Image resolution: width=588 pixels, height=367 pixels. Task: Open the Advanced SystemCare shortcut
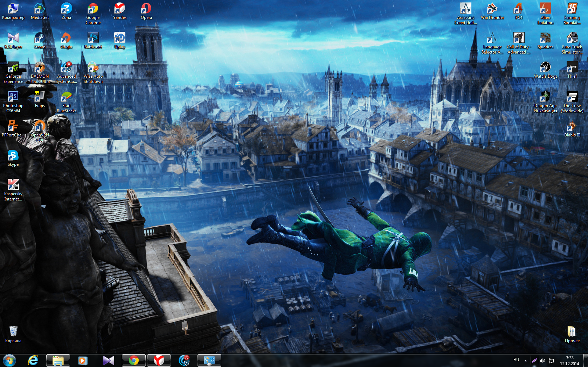[x=66, y=72]
